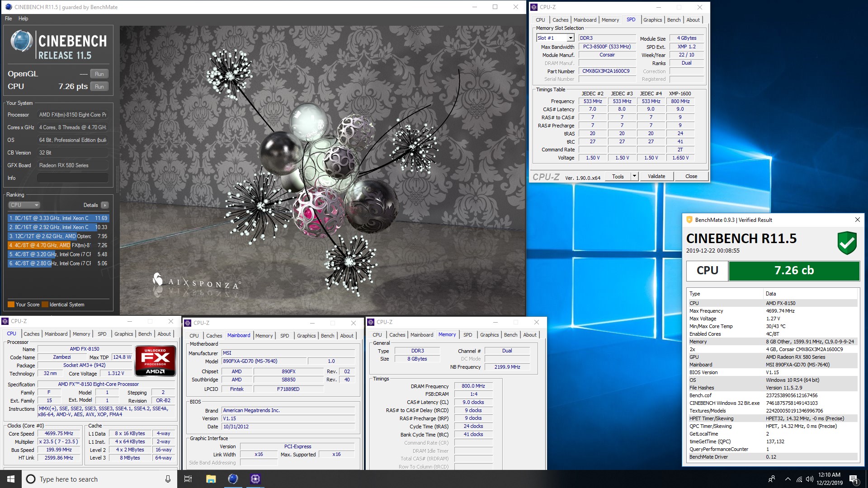Open SPD tab in CPU-Z Mainboard window
The width and height of the screenshot is (868, 488).
[285, 336]
